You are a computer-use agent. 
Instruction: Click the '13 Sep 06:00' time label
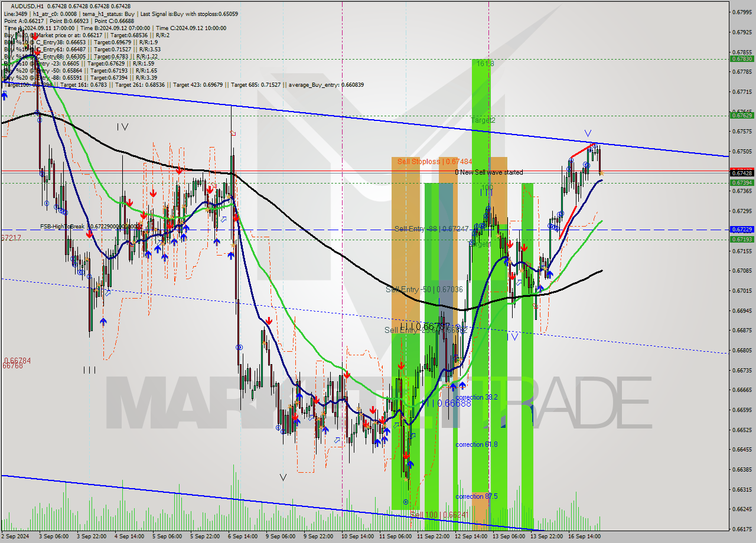(509, 537)
